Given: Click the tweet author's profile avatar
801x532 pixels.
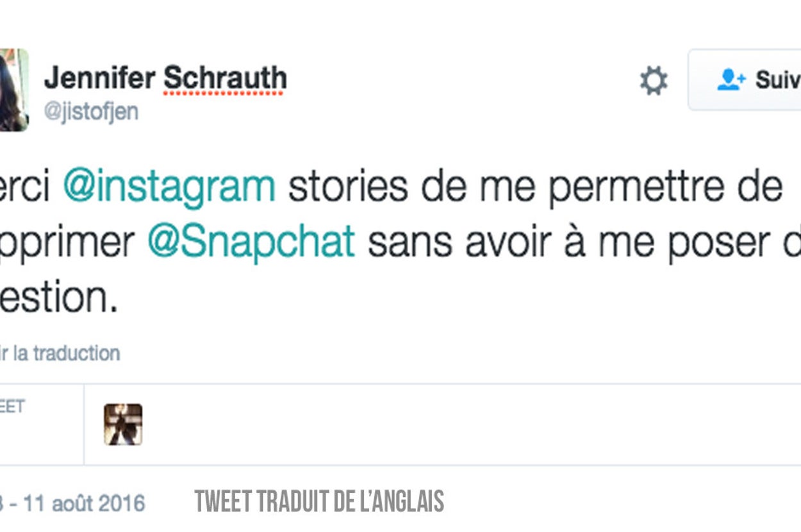Looking at the screenshot, I should tap(13, 90).
